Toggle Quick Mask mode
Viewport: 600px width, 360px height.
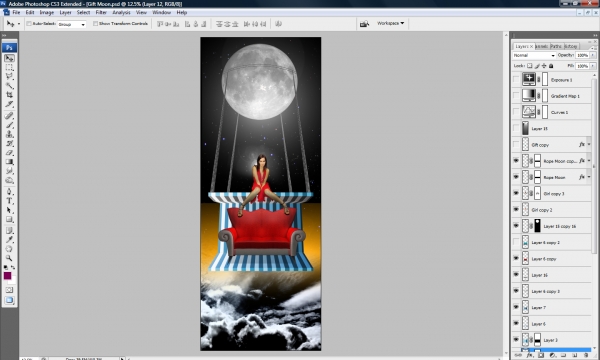point(9,290)
